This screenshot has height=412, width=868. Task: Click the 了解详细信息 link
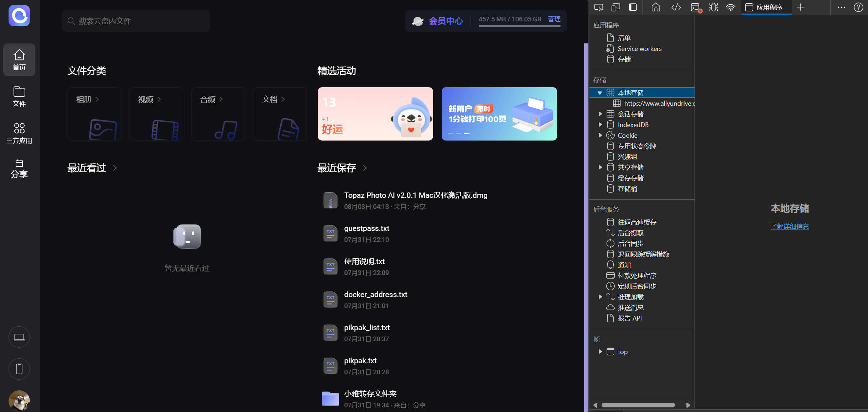pyautogui.click(x=790, y=226)
